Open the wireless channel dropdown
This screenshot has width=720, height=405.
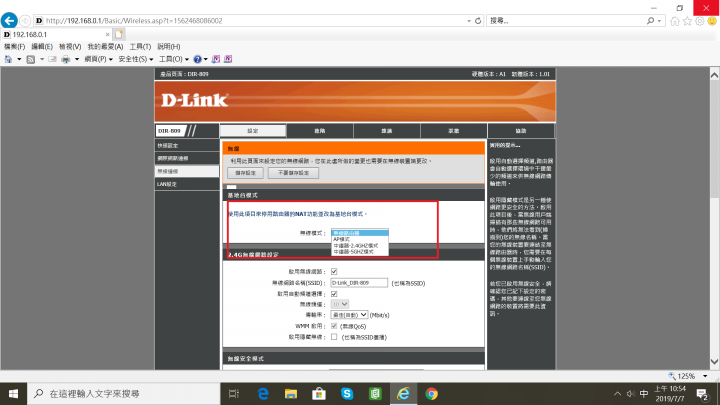click(340, 304)
